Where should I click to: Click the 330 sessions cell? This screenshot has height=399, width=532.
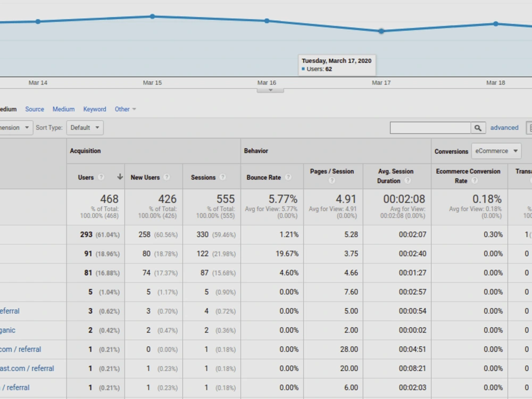coord(203,235)
